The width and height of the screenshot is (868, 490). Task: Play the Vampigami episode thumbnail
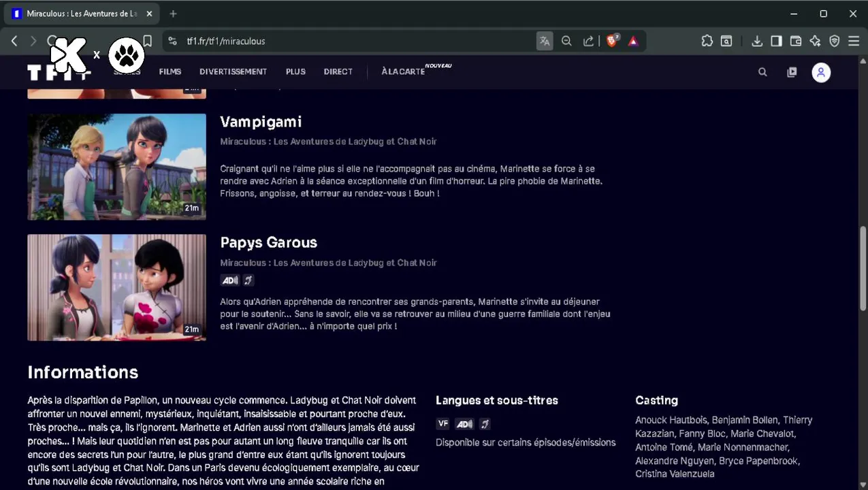point(116,167)
